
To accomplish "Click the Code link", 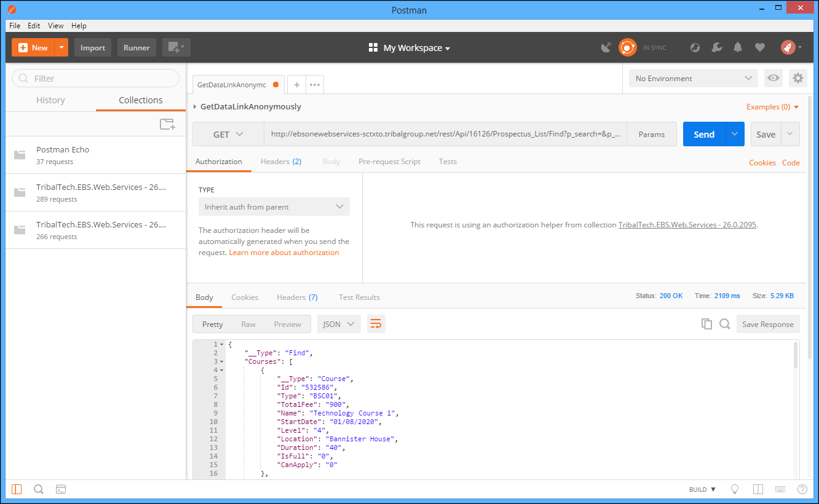I will (791, 163).
